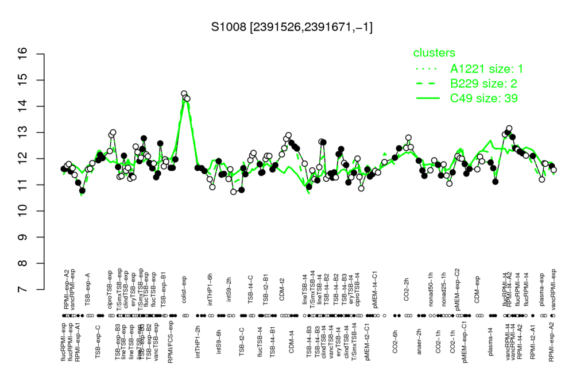Click the 'TSB-exp-A' x-axis label
The image size is (588, 368).
click(x=88, y=289)
